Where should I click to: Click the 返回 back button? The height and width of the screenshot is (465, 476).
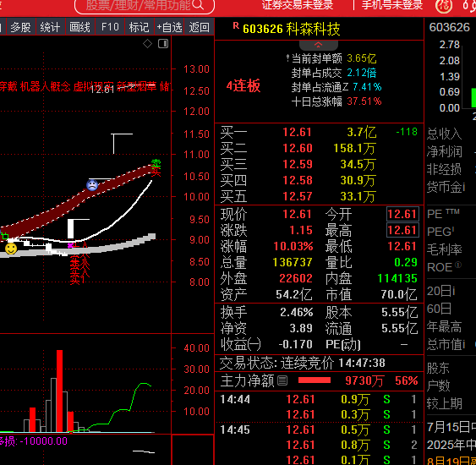coord(200,27)
